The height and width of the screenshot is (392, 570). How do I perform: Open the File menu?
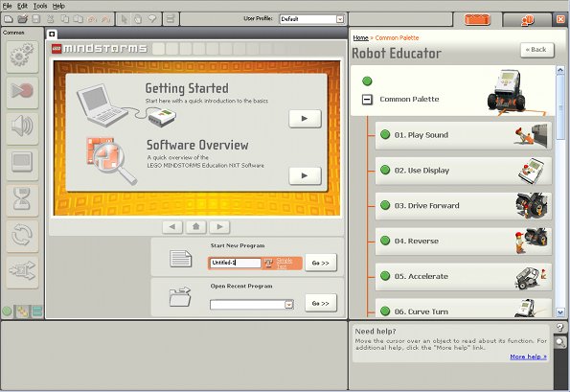[x=8, y=6]
